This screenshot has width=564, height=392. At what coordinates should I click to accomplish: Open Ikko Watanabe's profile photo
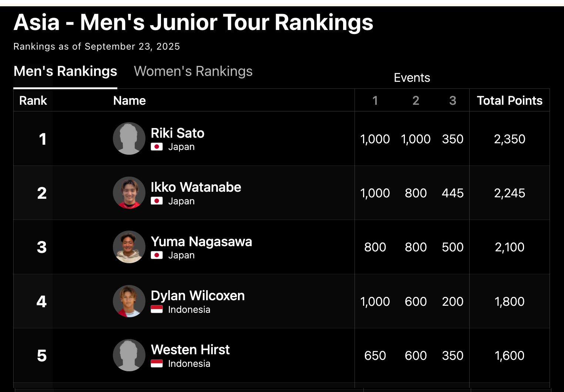(x=129, y=193)
